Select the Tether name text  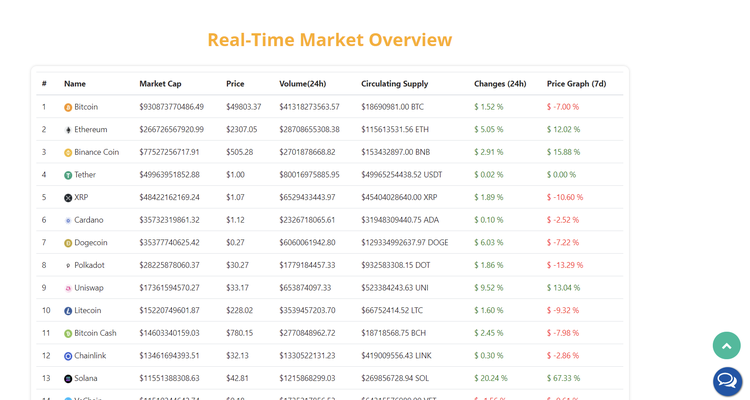click(x=85, y=175)
